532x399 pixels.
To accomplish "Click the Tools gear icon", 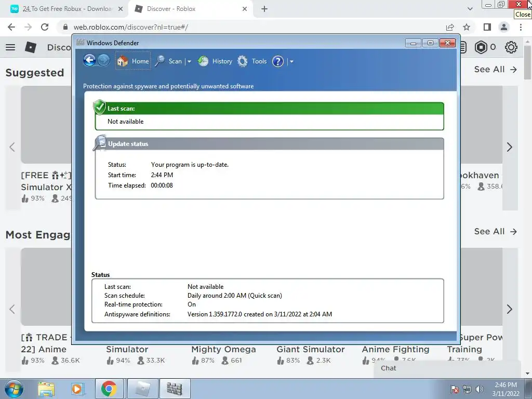I will click(x=242, y=61).
